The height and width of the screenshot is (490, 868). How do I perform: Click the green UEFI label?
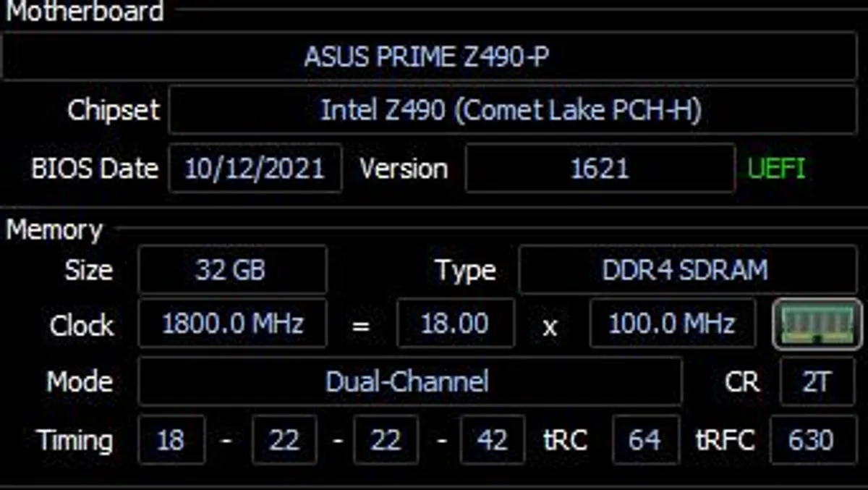click(x=776, y=168)
